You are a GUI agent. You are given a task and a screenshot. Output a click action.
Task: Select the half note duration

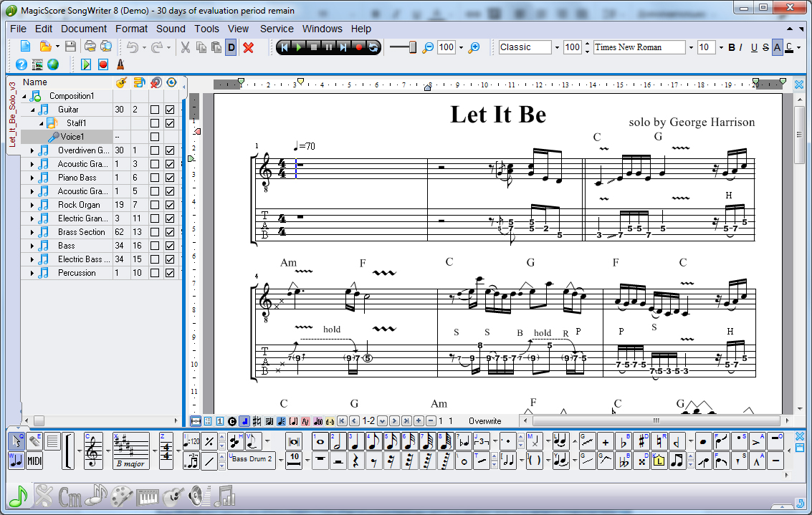pos(338,441)
